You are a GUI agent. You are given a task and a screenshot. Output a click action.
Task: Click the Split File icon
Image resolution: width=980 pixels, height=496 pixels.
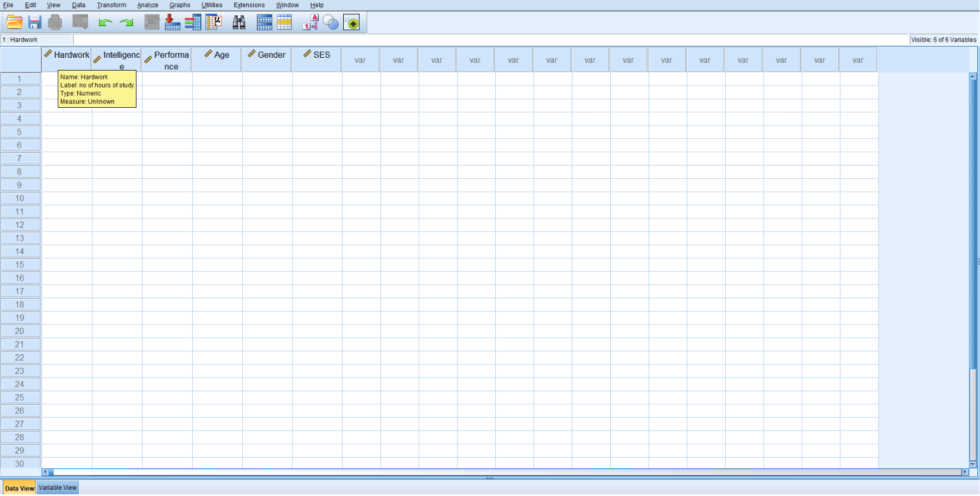(x=264, y=22)
